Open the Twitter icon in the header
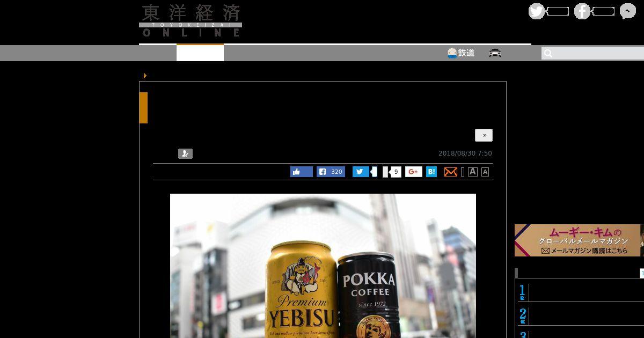 537,11
